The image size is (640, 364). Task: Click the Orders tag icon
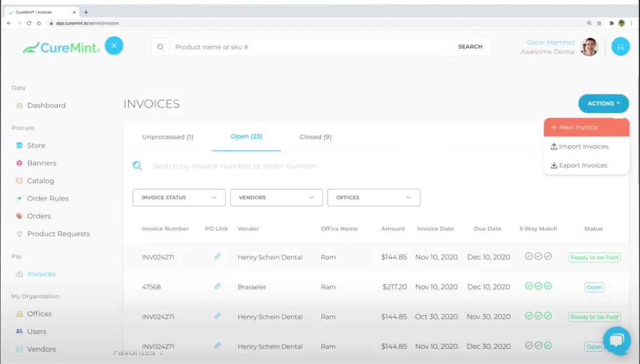tap(19, 216)
